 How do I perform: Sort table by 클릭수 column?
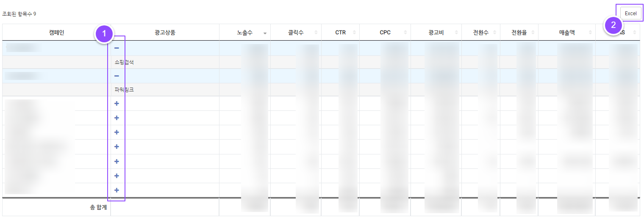(x=296, y=33)
